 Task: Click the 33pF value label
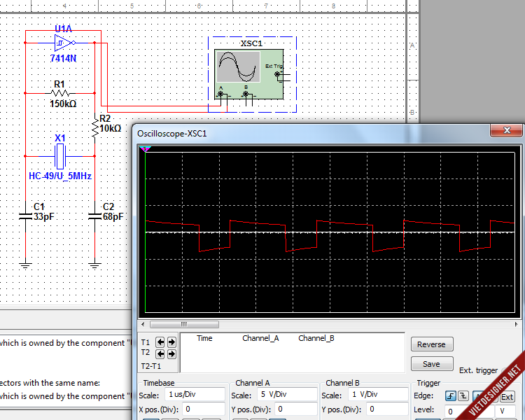tap(44, 217)
